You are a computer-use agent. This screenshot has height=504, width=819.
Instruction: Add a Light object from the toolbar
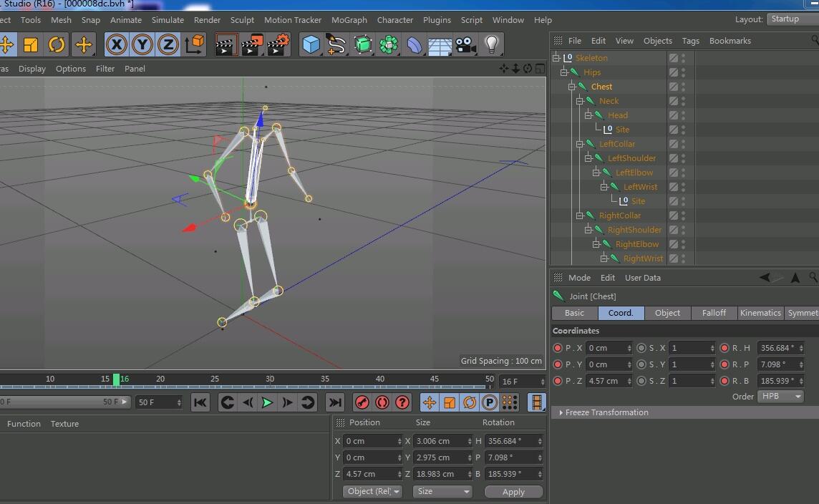(491, 45)
